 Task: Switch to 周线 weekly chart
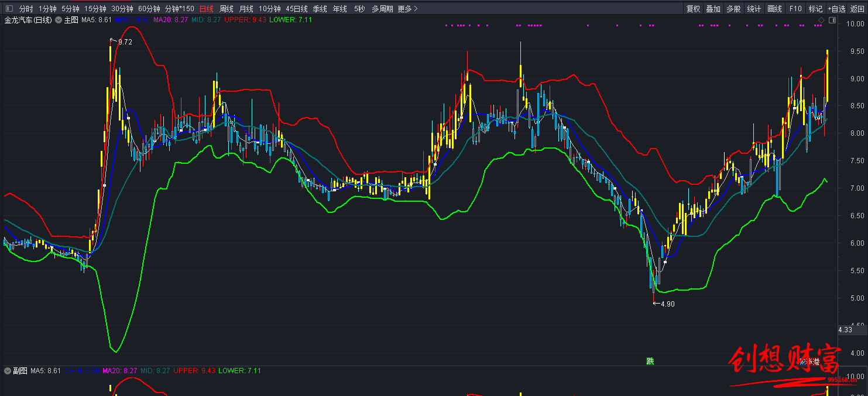coord(227,9)
